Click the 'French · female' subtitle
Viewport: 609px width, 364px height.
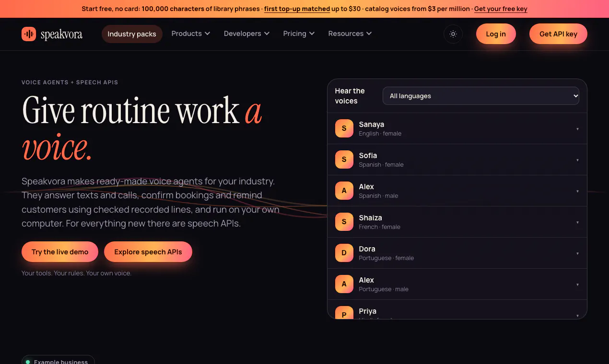pos(380,227)
